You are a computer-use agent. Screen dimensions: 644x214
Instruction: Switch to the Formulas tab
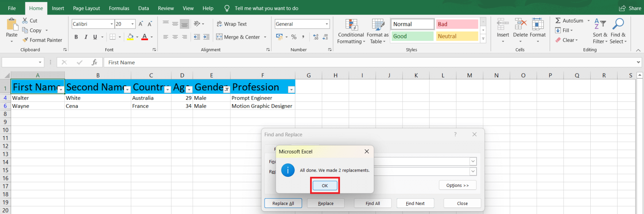coord(119,8)
